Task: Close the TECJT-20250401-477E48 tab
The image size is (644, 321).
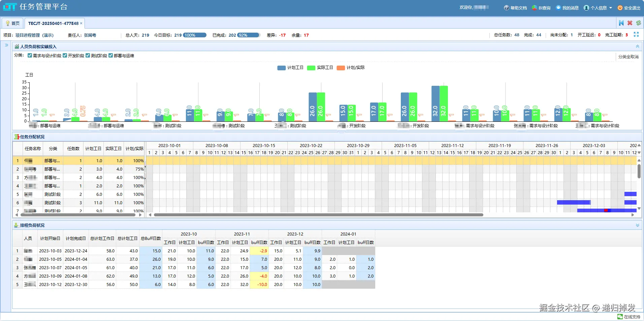Action: click(x=81, y=23)
